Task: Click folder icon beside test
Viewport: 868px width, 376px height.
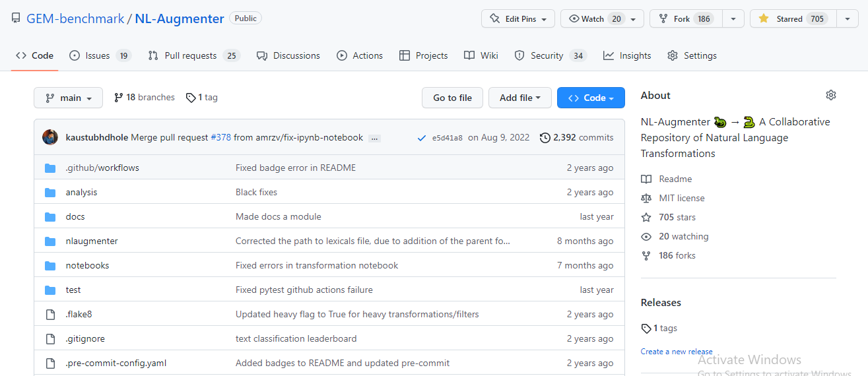Action: tap(50, 290)
